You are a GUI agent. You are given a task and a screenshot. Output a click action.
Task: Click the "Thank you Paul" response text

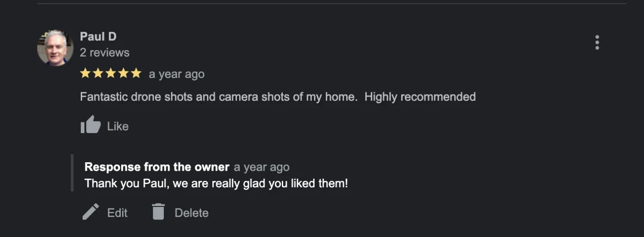click(x=216, y=183)
